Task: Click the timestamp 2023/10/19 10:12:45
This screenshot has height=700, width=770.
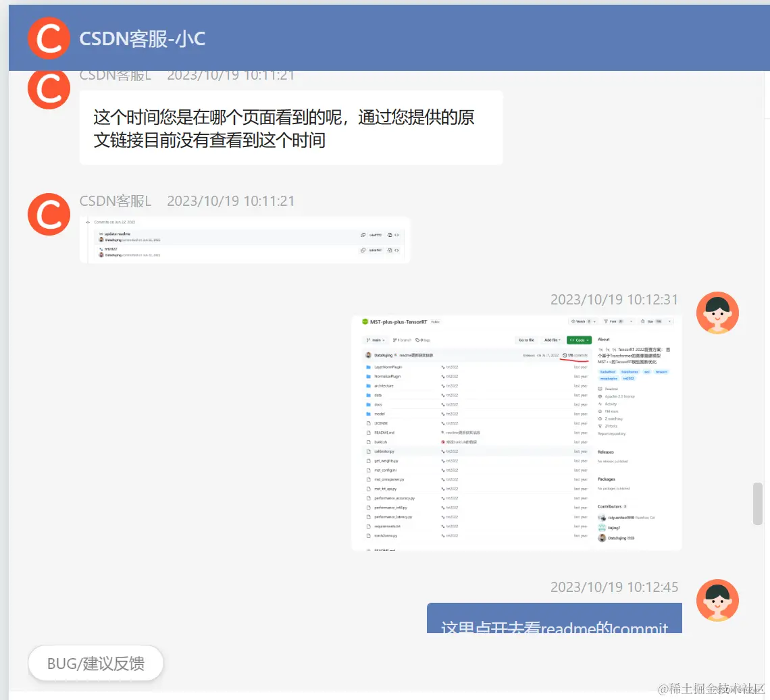Action: [x=615, y=587]
